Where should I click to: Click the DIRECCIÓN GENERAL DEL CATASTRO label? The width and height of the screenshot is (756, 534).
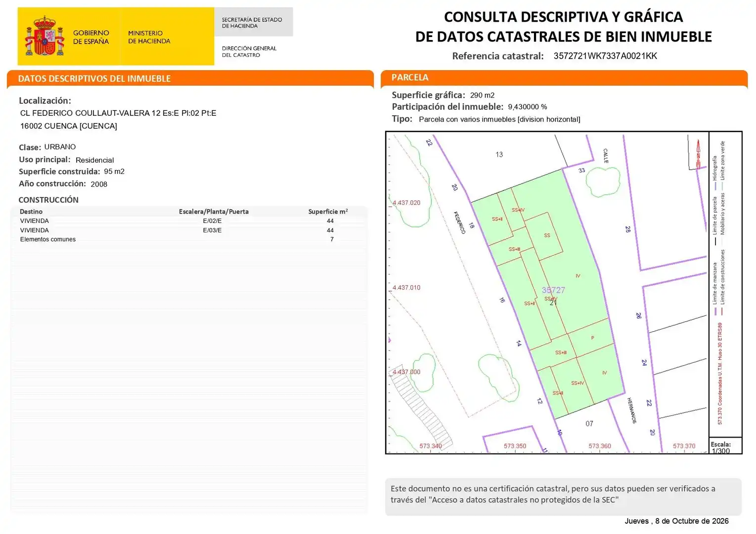249,51
